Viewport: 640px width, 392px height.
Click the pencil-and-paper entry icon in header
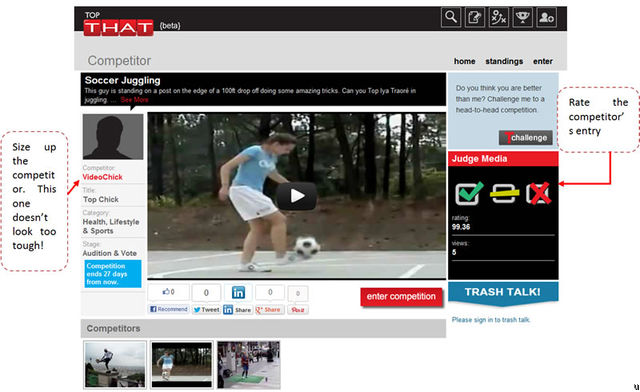tap(475, 18)
